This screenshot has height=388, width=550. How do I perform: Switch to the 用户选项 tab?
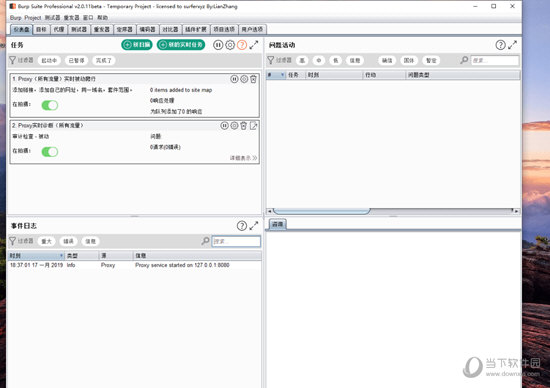click(252, 29)
